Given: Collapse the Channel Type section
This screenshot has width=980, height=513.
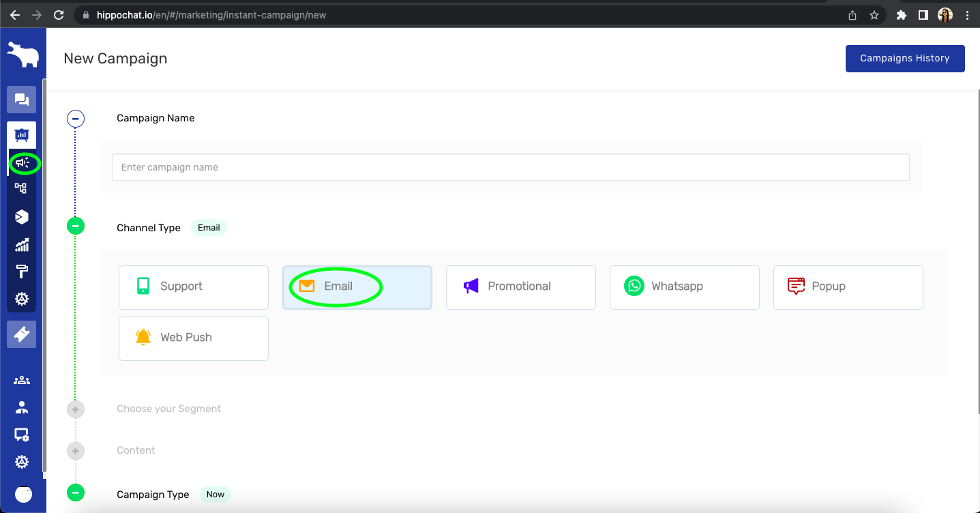Looking at the screenshot, I should (76, 226).
